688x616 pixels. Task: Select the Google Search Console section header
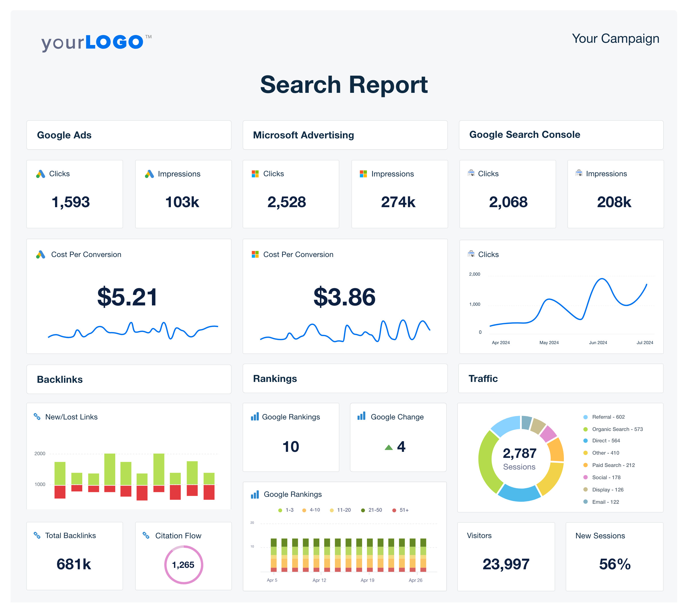point(561,135)
